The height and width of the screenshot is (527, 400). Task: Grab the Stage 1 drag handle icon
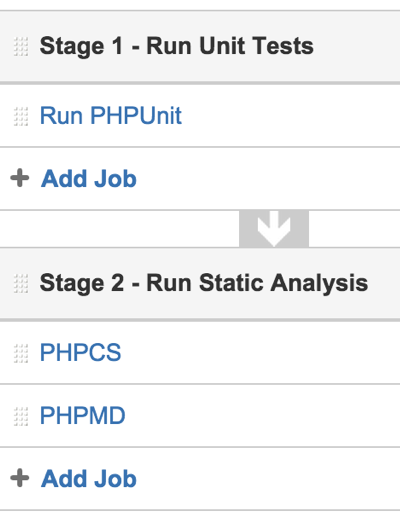(21, 46)
